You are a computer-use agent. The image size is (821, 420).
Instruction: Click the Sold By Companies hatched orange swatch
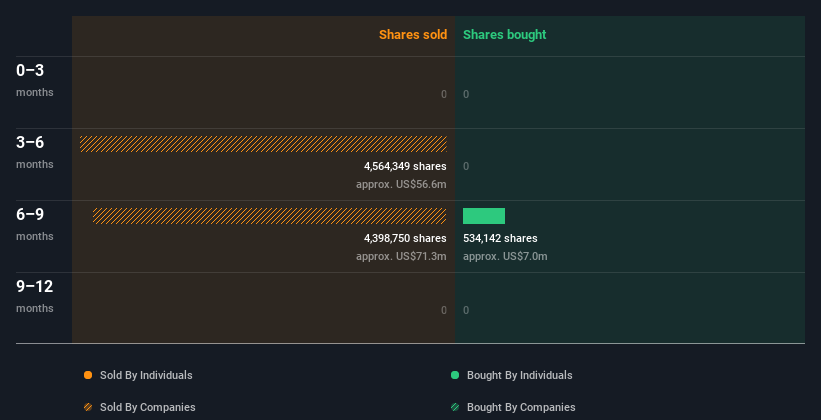(88, 407)
